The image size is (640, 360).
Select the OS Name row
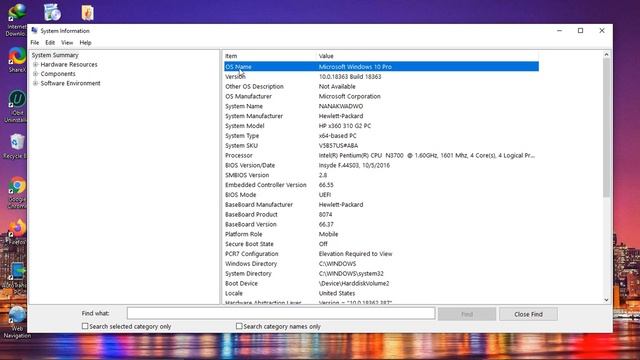click(x=381, y=67)
